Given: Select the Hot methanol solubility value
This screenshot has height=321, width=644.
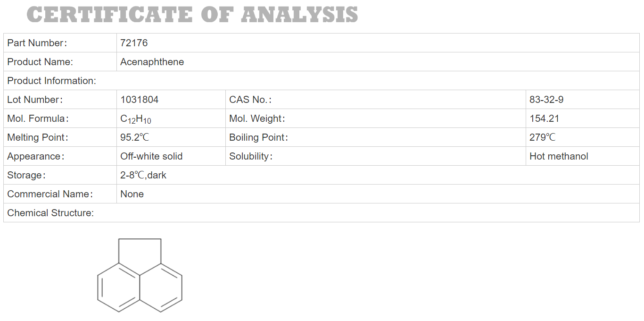Looking at the screenshot, I should tap(559, 156).
